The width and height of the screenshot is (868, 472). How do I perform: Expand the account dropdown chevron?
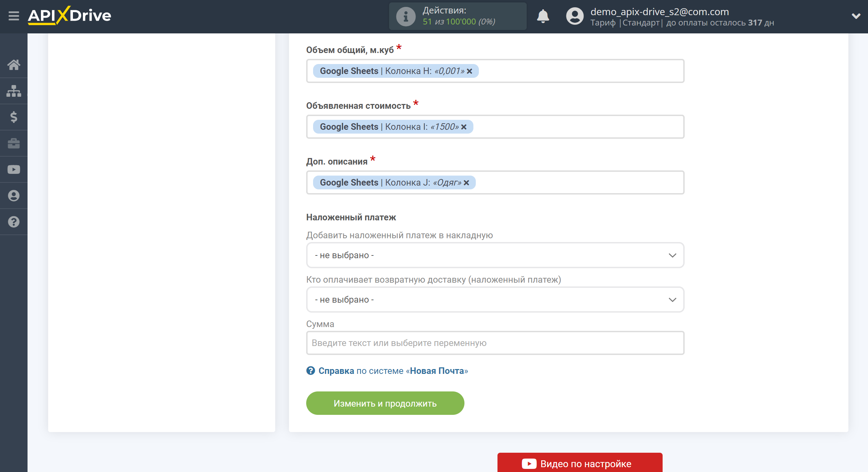(856, 16)
